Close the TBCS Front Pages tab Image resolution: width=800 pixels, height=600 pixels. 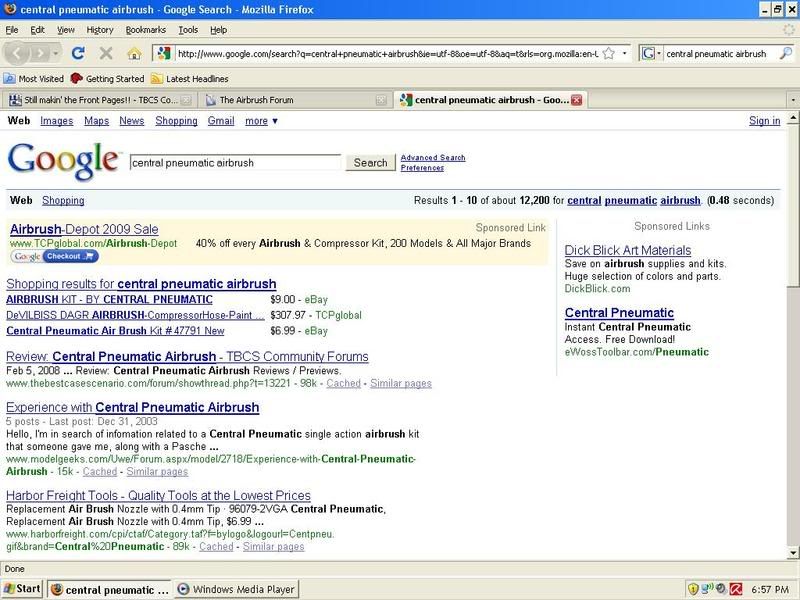[x=186, y=100]
